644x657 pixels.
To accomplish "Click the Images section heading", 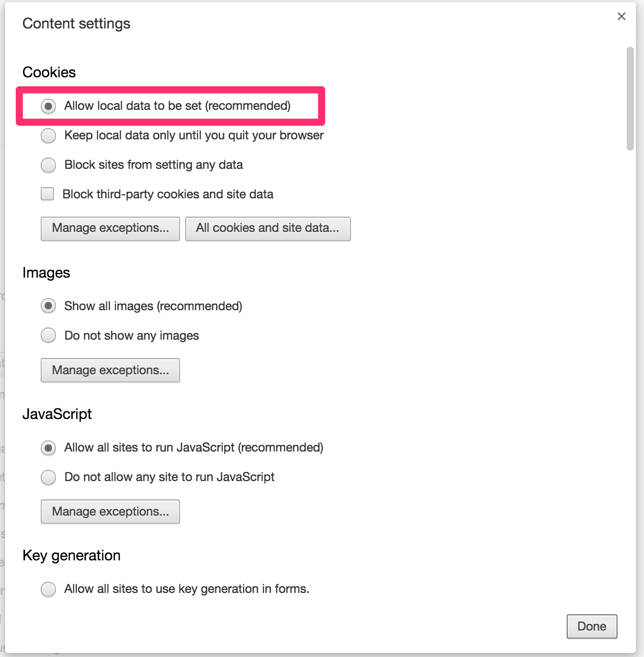I will (46, 273).
